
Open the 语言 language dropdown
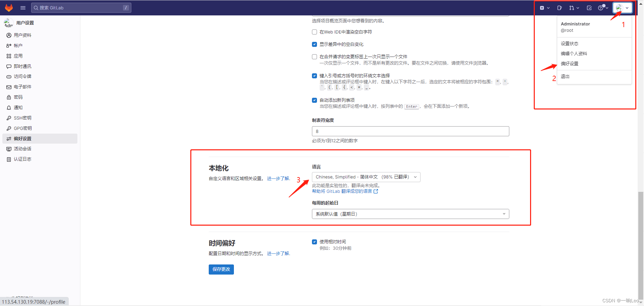click(366, 177)
